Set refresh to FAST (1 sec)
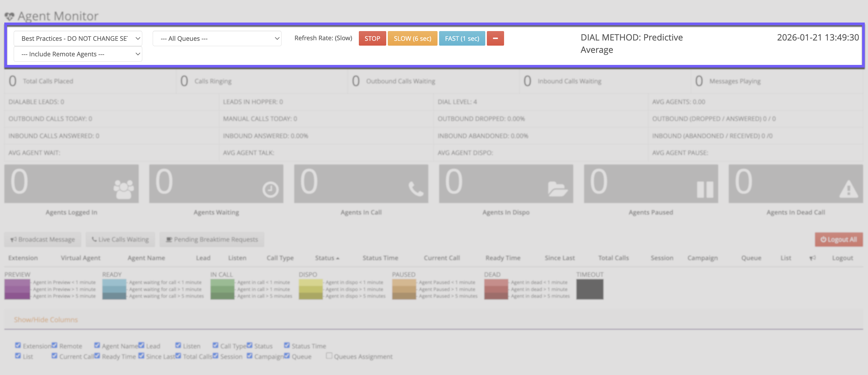Image resolution: width=868 pixels, height=375 pixels. pyautogui.click(x=462, y=38)
